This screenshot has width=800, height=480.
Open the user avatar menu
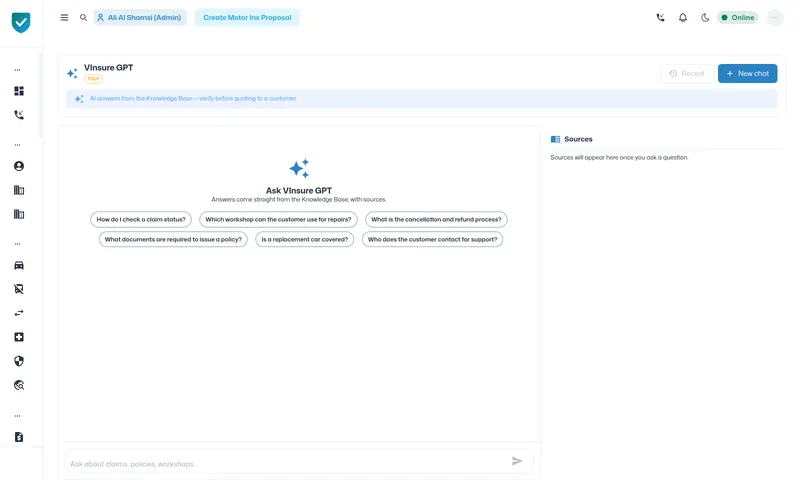[775, 17]
